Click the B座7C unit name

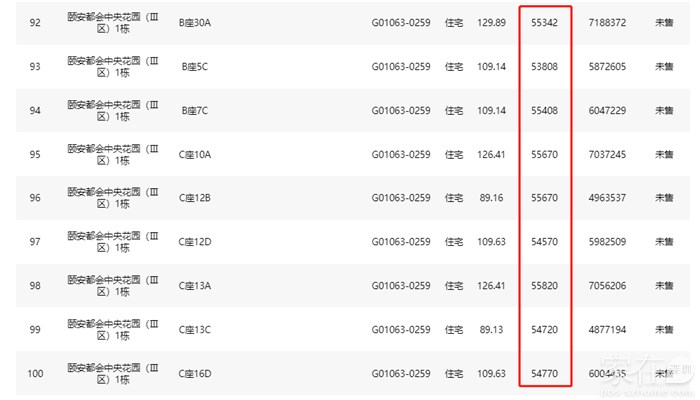point(194,110)
